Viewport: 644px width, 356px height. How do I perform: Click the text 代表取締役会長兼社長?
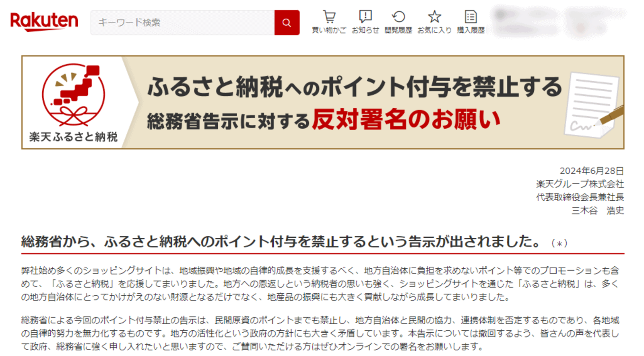(580, 197)
